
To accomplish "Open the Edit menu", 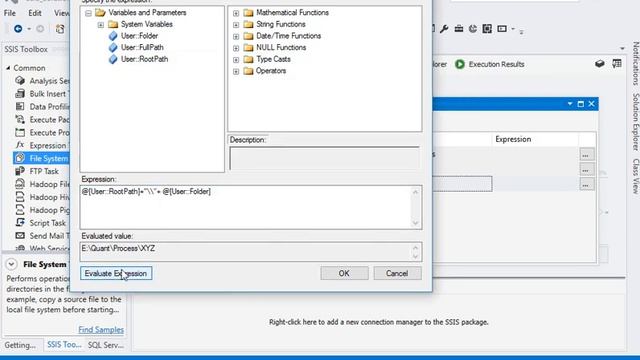I will point(35,13).
